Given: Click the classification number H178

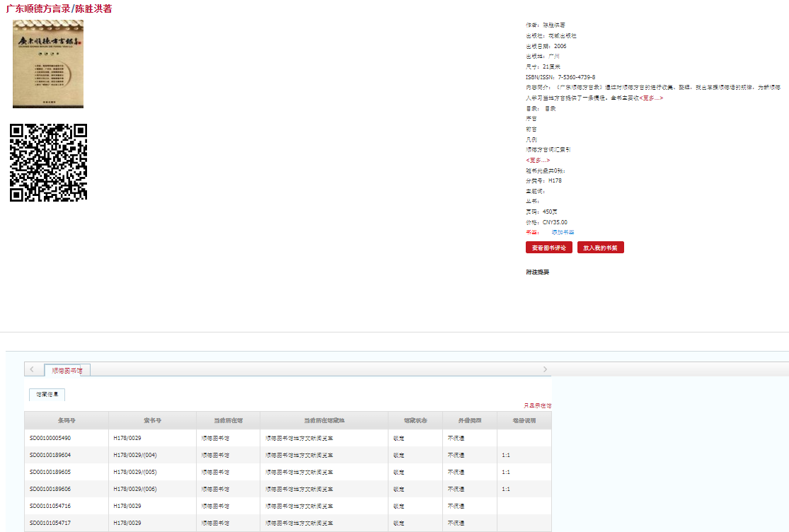Looking at the screenshot, I should (x=555, y=180).
